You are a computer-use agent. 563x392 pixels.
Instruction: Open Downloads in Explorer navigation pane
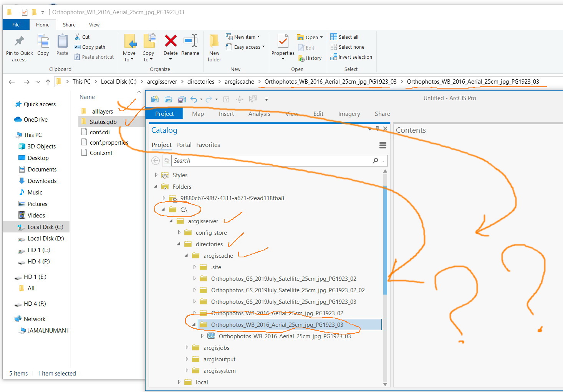(x=42, y=181)
